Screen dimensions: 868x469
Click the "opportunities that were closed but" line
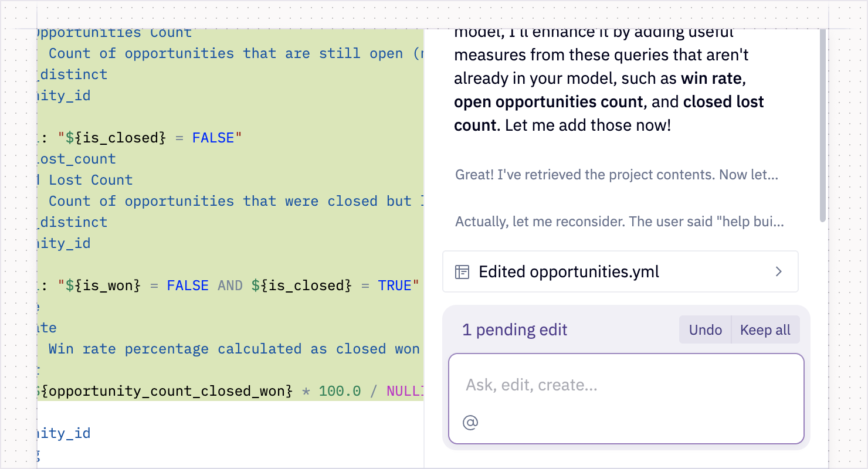(235, 201)
